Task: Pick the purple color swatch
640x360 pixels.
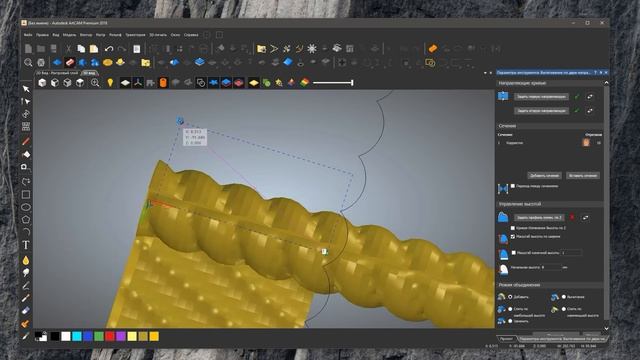Action: click(121, 336)
